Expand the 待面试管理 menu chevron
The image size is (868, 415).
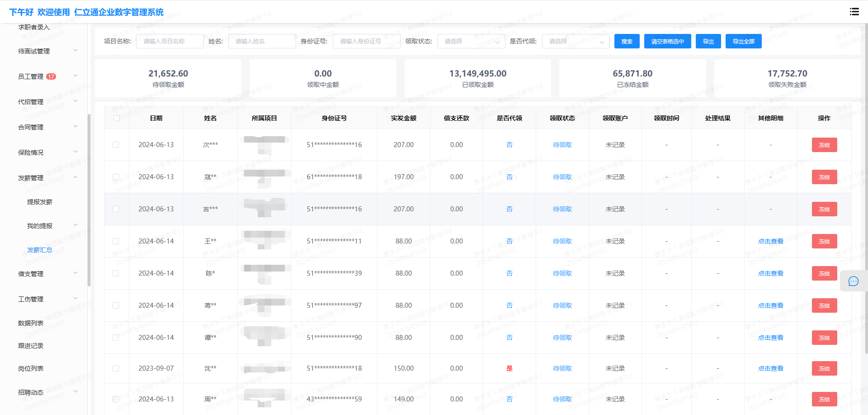click(75, 51)
